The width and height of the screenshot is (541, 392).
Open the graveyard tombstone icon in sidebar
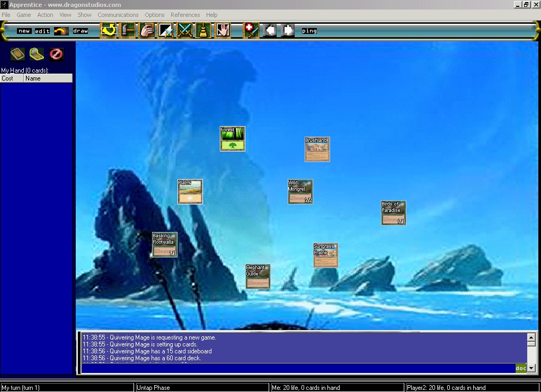tap(37, 54)
